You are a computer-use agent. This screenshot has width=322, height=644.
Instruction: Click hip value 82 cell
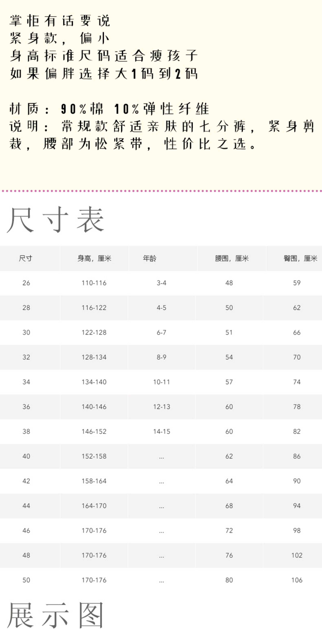pos(297,431)
